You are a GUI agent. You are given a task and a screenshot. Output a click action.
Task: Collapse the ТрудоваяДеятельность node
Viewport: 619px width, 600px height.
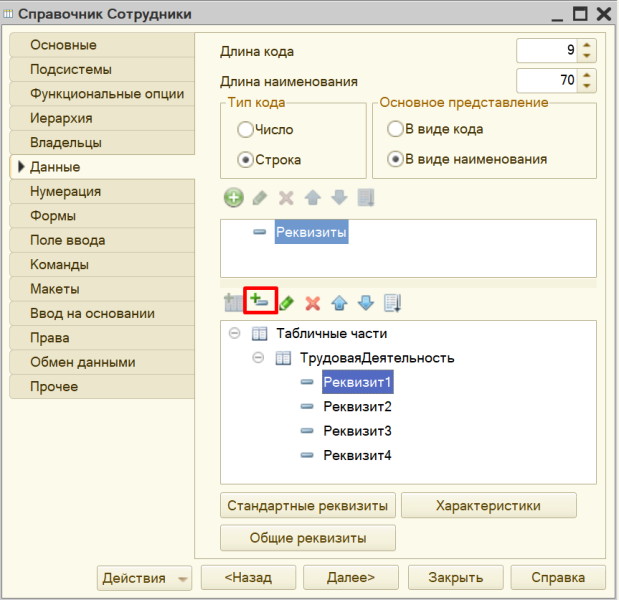point(258,358)
